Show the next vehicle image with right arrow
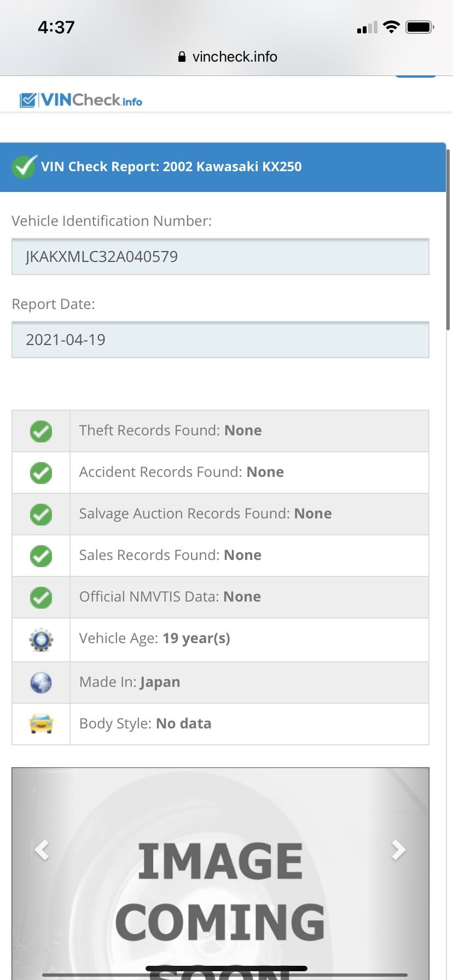This screenshot has height=980, width=453. point(399,850)
